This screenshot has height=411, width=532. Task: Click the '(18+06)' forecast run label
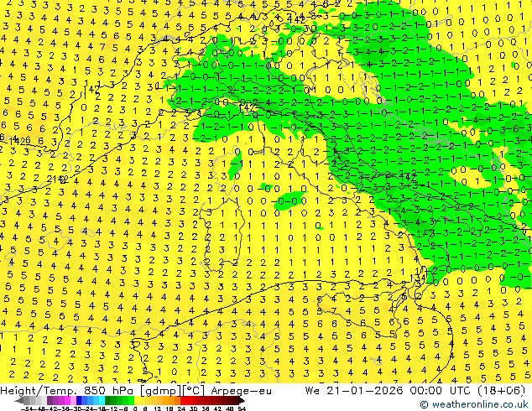[x=502, y=391]
